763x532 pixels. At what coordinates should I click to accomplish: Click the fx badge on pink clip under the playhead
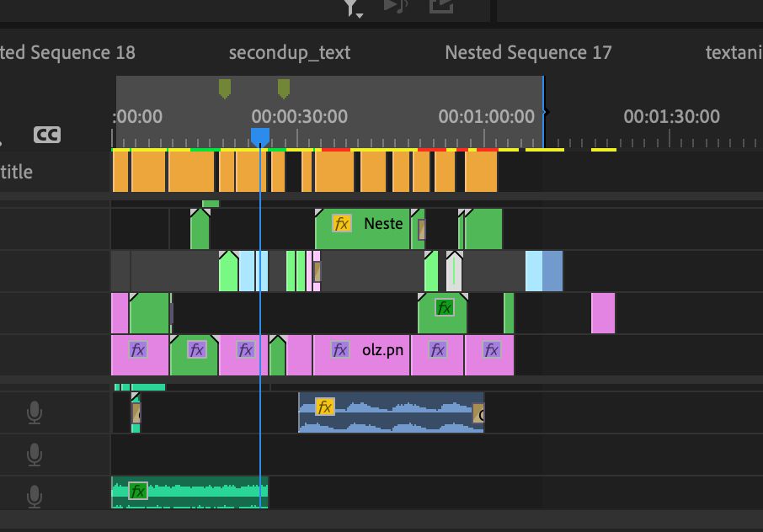(x=245, y=349)
